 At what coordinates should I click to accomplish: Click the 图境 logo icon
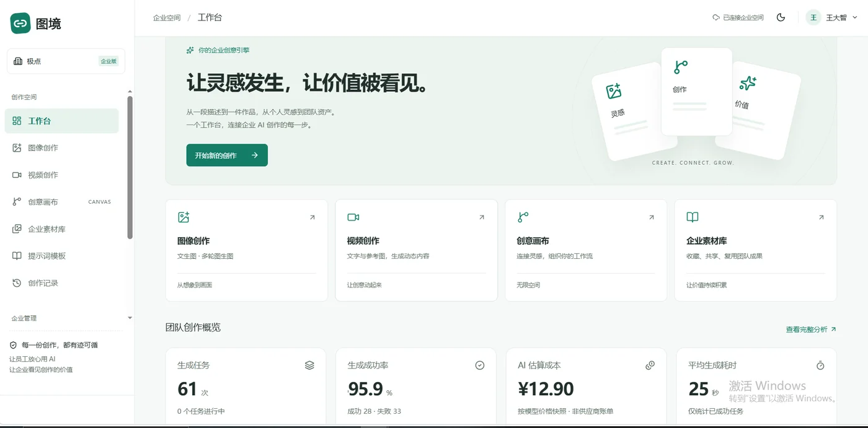20,24
